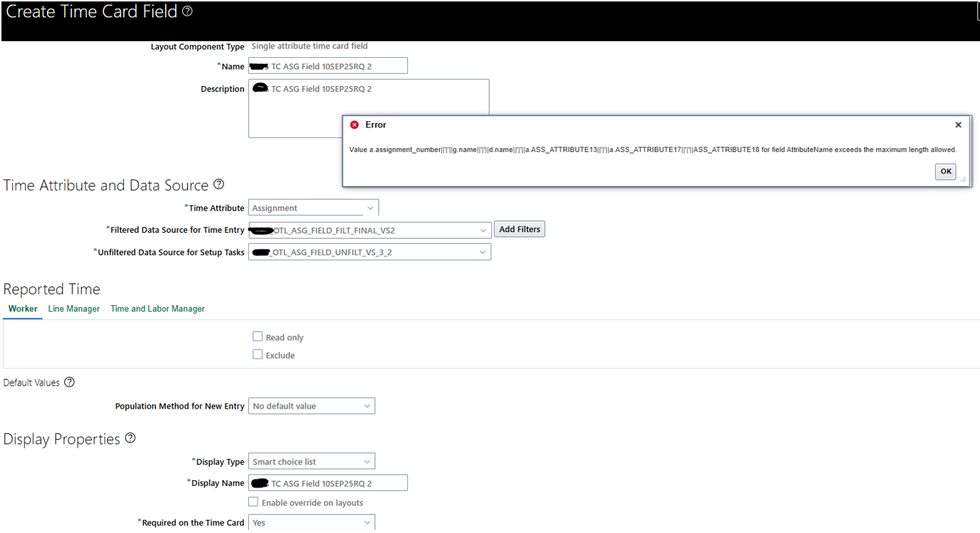Click into the Display Name input field
The width and height of the screenshot is (980, 533).
328,482
